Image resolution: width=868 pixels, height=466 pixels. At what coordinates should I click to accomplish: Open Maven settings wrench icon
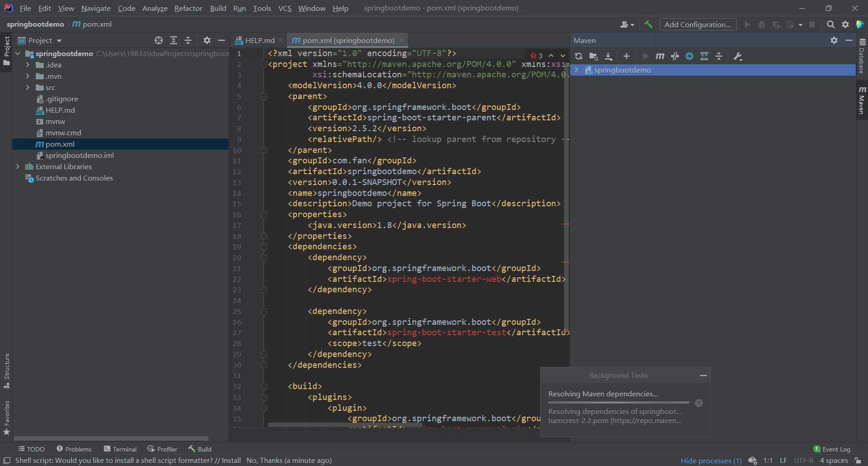[738, 56]
